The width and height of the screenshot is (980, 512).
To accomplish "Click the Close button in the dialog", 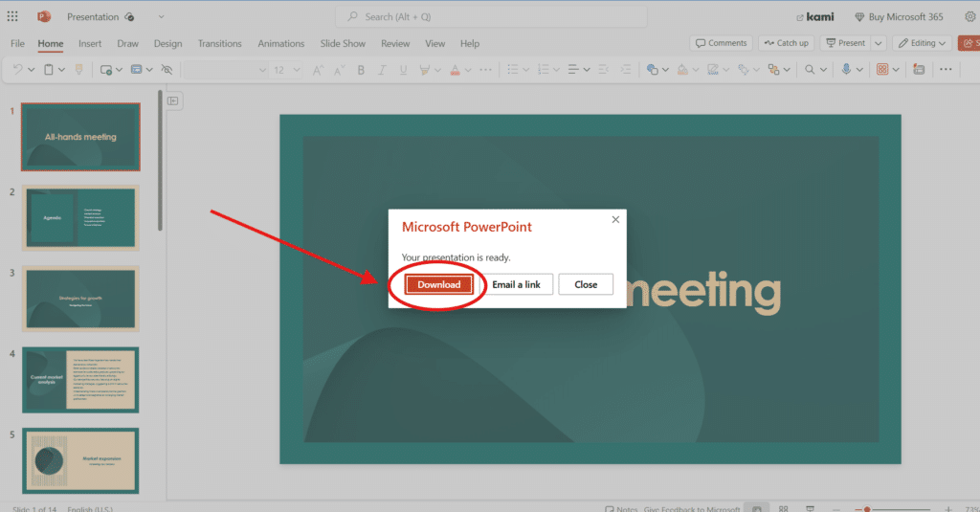I will click(x=586, y=284).
